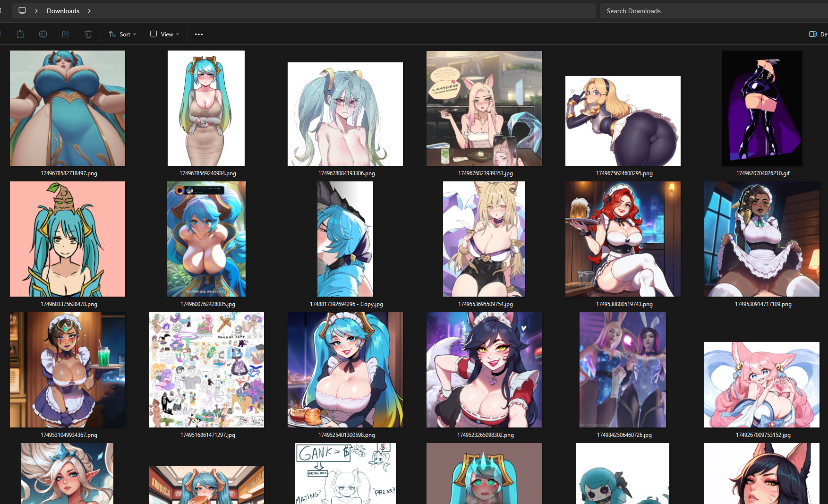Select file name 1749676823939353.jpg
Viewport: 828px width, 504px height.
(486, 173)
